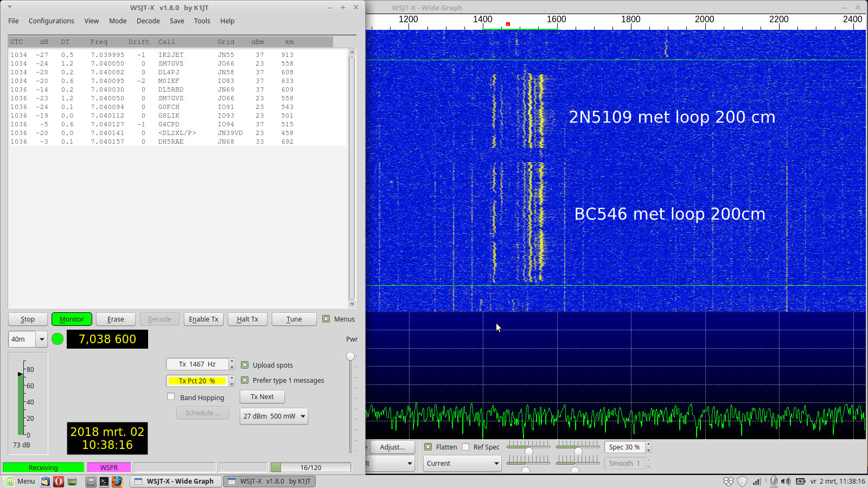This screenshot has width=868, height=488.
Task: Open the battery power tray icon
Action: tap(800, 481)
